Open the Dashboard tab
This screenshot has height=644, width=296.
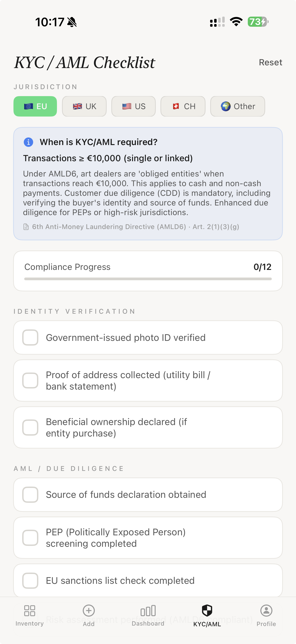[x=148, y=615]
